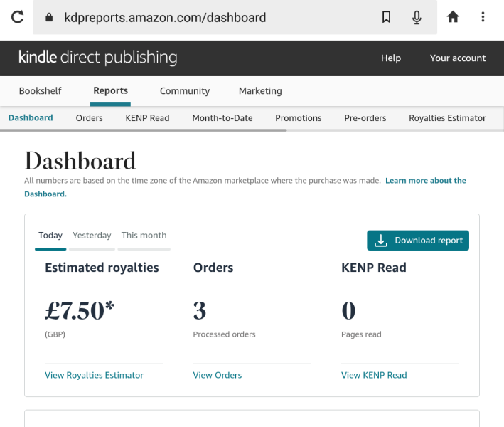Follow the Learn more about the Dashboard link
The width and height of the screenshot is (504, 427).
[x=426, y=181]
